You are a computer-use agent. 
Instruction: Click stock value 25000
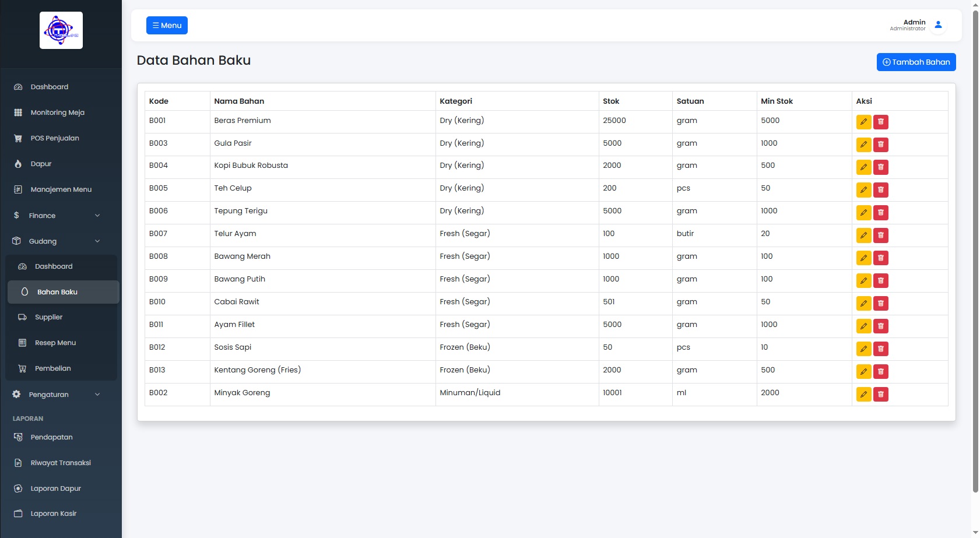[614, 121]
